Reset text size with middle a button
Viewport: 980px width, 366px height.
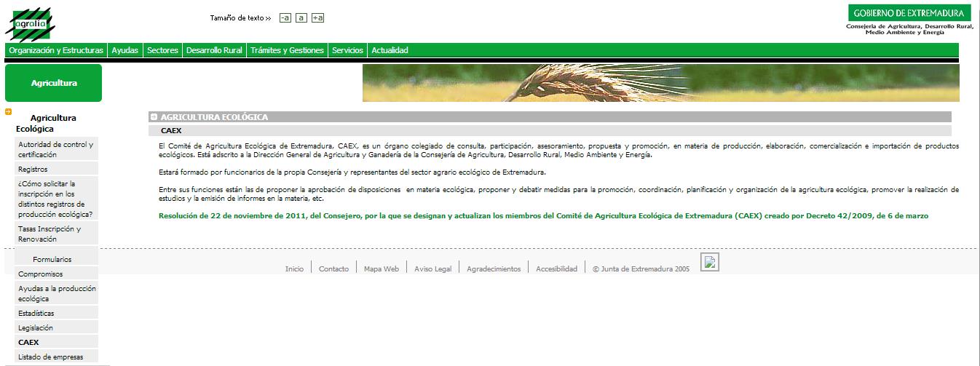(301, 18)
